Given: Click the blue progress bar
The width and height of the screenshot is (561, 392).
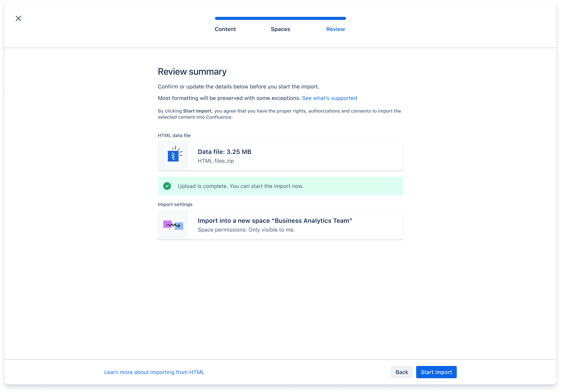Looking at the screenshot, I should pos(280,18).
